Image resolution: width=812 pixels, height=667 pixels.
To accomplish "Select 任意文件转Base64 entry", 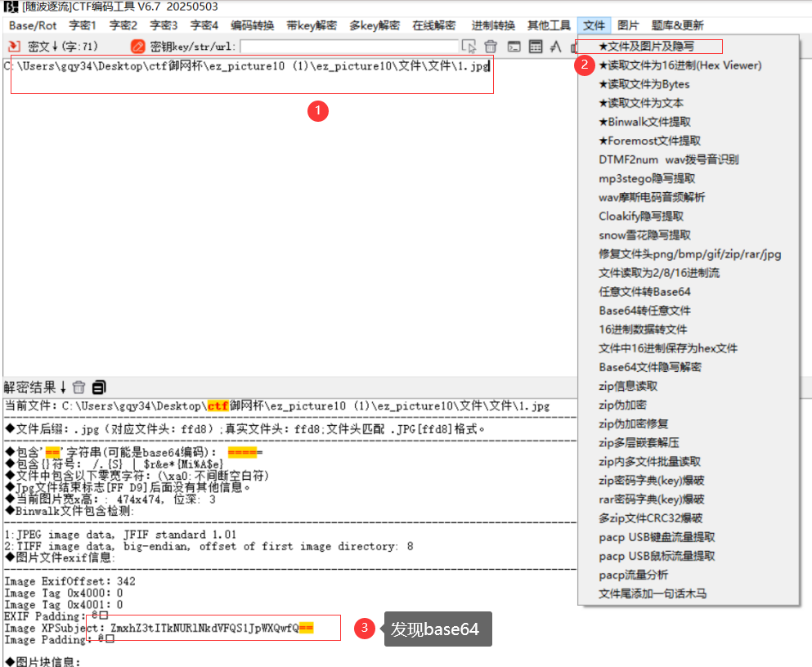I will [x=689, y=292].
